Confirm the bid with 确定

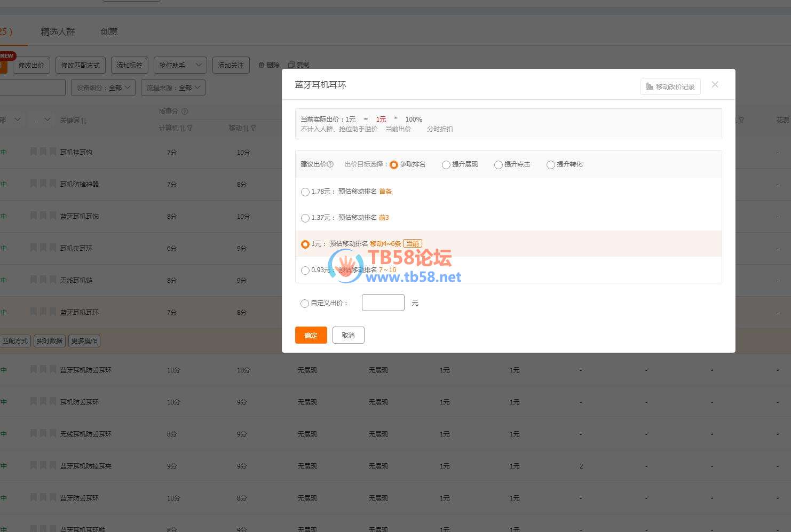coord(311,335)
